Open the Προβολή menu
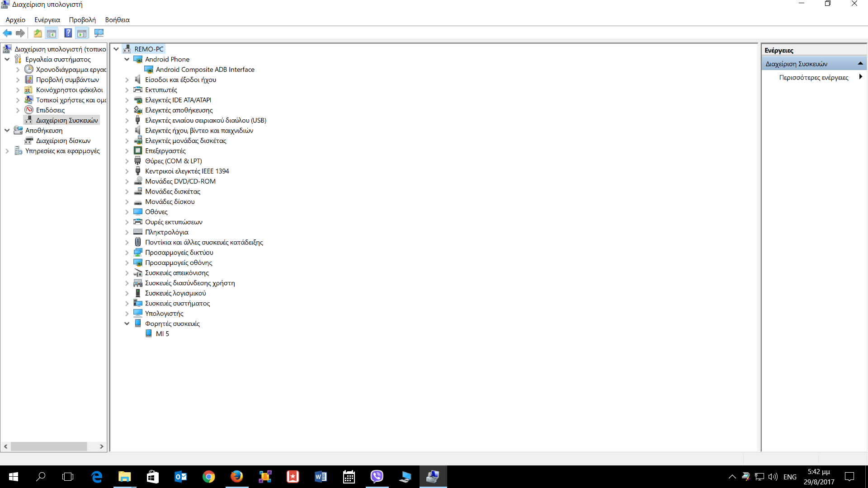 pos(82,20)
